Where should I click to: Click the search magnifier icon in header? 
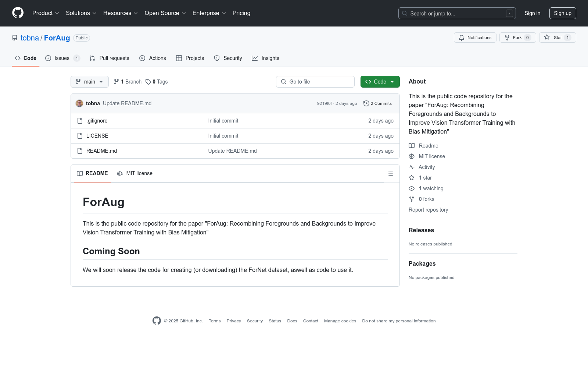tap(405, 13)
